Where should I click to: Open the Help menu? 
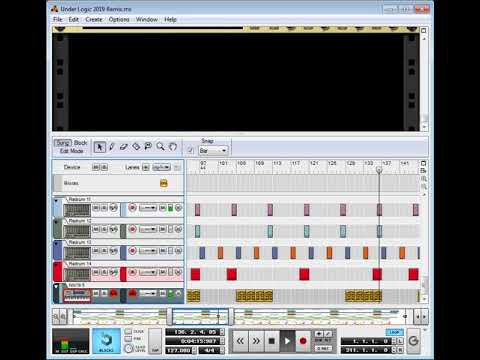(x=170, y=19)
